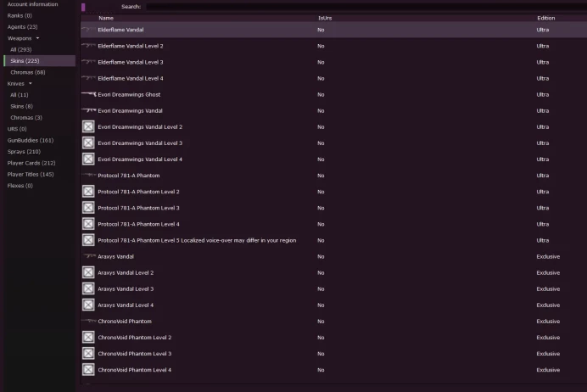Sort by the Name column header
Image resolution: width=587 pixels, height=392 pixels.
coord(106,18)
